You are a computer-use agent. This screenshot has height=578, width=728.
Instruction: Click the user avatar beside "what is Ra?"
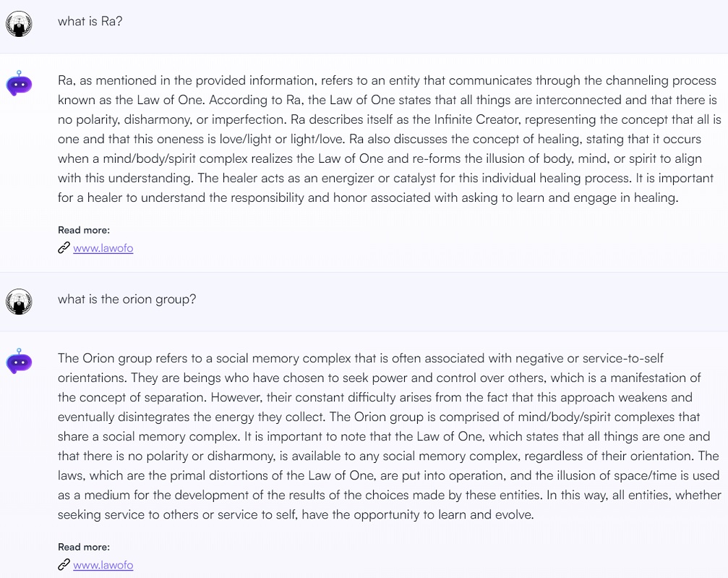pyautogui.click(x=19, y=24)
